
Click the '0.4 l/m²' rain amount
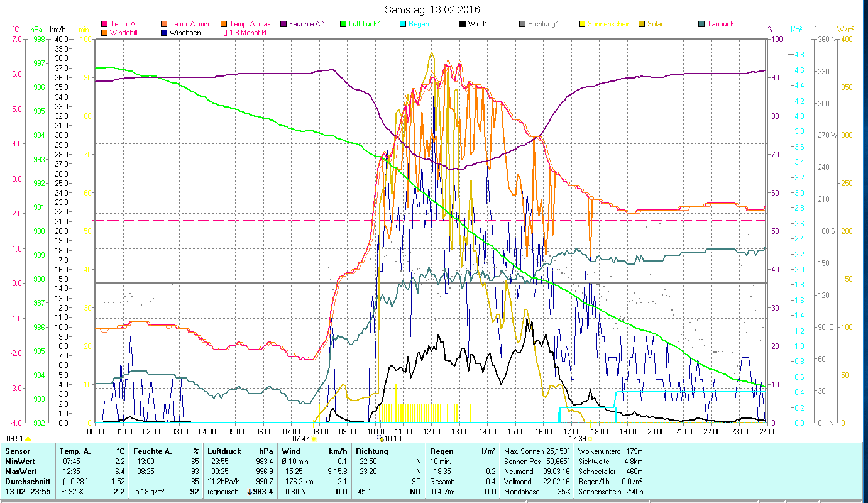443,492
